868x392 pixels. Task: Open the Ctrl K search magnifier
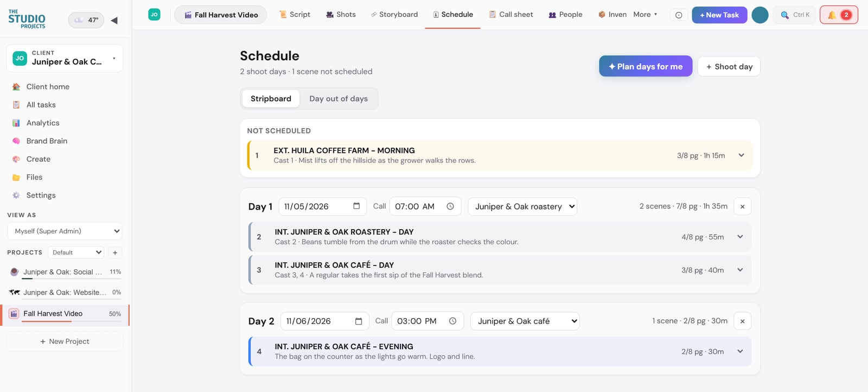point(784,15)
